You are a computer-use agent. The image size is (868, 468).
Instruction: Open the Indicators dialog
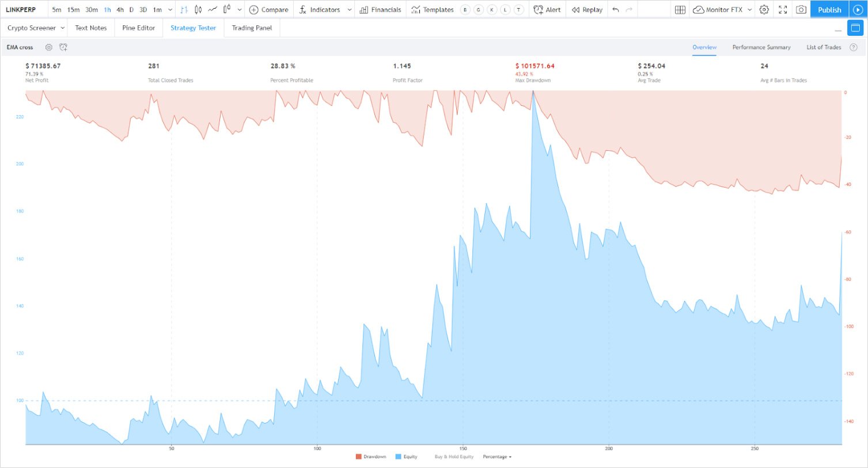(x=319, y=10)
